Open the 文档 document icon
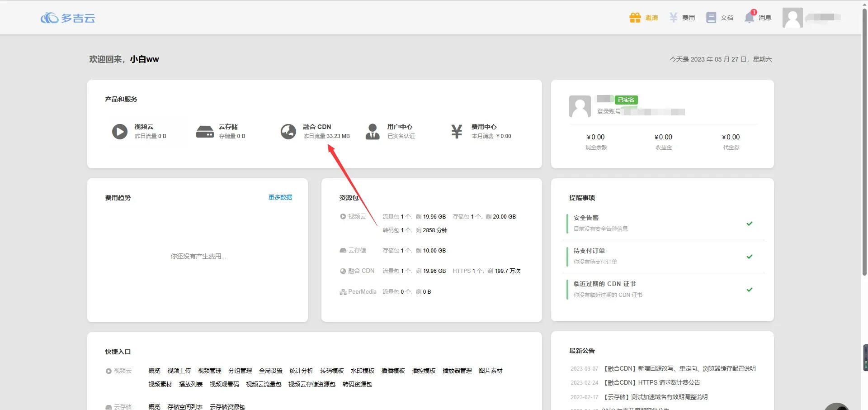 711,18
